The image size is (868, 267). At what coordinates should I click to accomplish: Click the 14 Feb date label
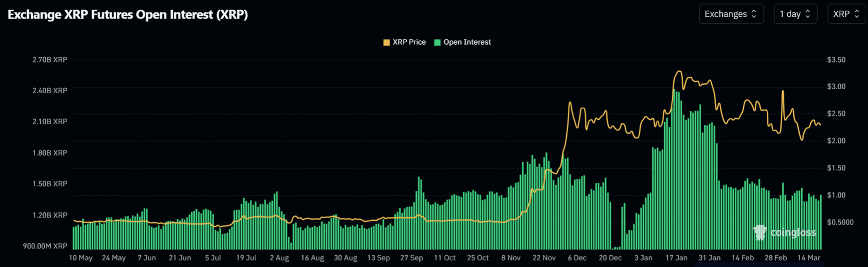(x=742, y=257)
